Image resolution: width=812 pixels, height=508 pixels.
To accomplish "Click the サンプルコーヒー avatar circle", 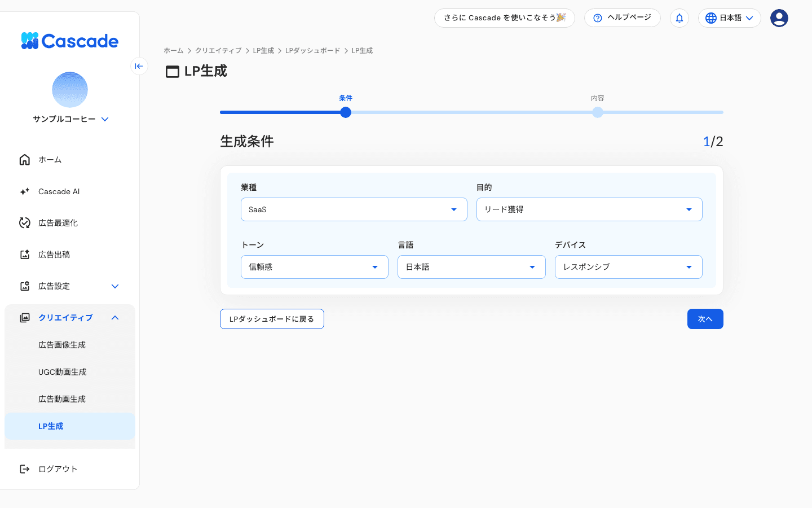I will pyautogui.click(x=70, y=90).
